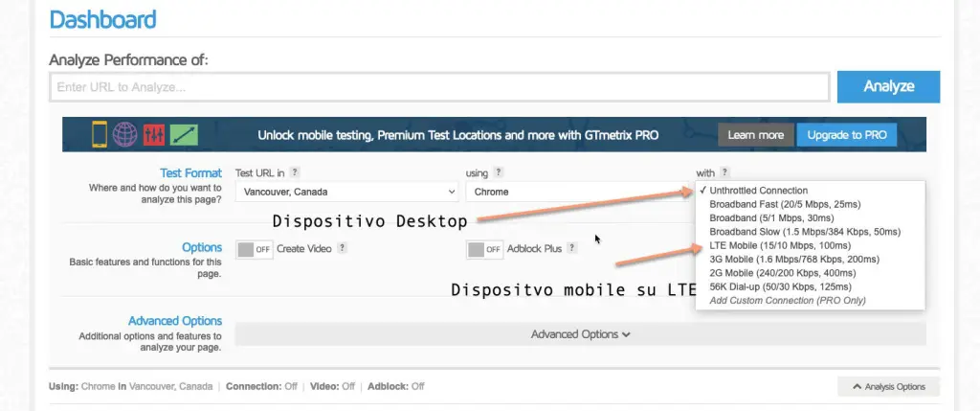Image resolution: width=980 pixels, height=411 pixels.
Task: Open the Vancouver, Canada location dropdown
Action: click(x=346, y=192)
